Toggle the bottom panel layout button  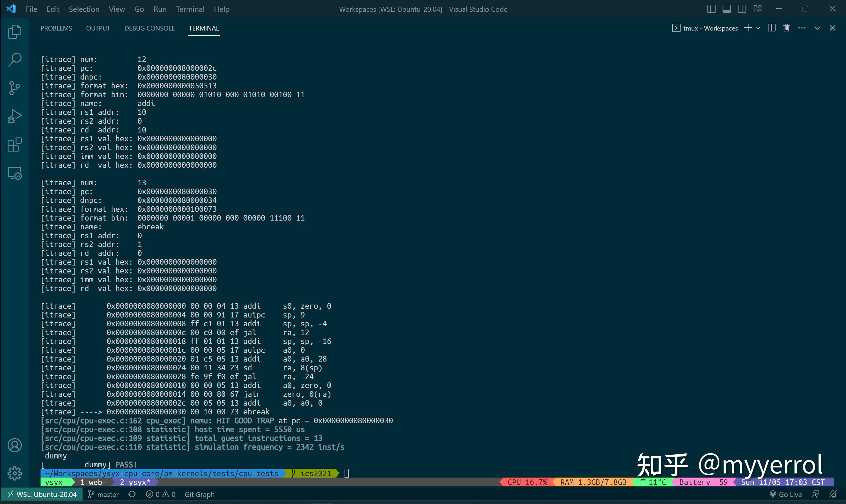click(x=726, y=9)
